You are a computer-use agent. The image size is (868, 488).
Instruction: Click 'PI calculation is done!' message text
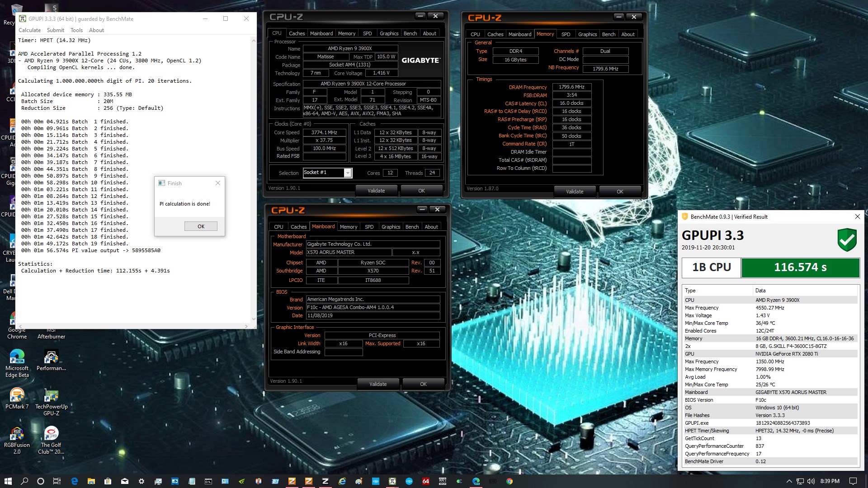pyautogui.click(x=185, y=204)
